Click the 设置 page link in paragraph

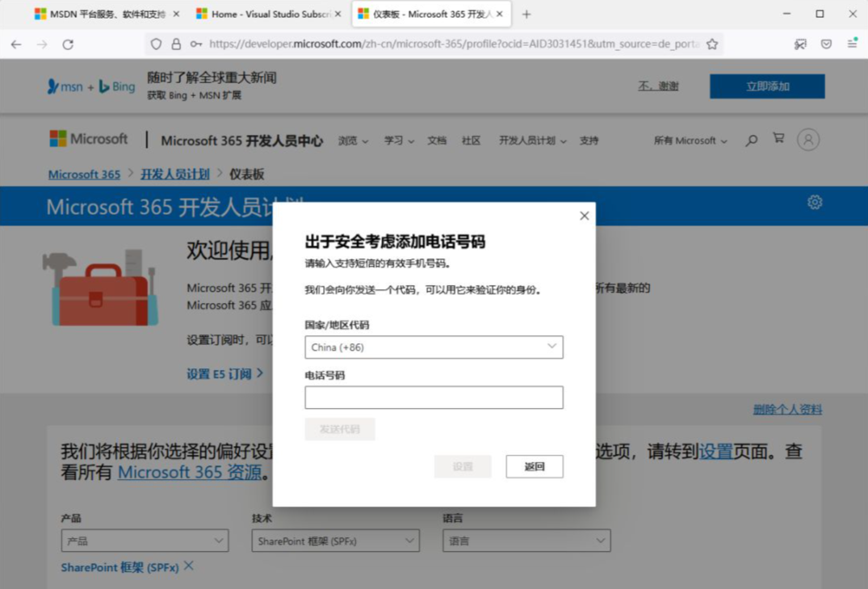pyautogui.click(x=715, y=451)
